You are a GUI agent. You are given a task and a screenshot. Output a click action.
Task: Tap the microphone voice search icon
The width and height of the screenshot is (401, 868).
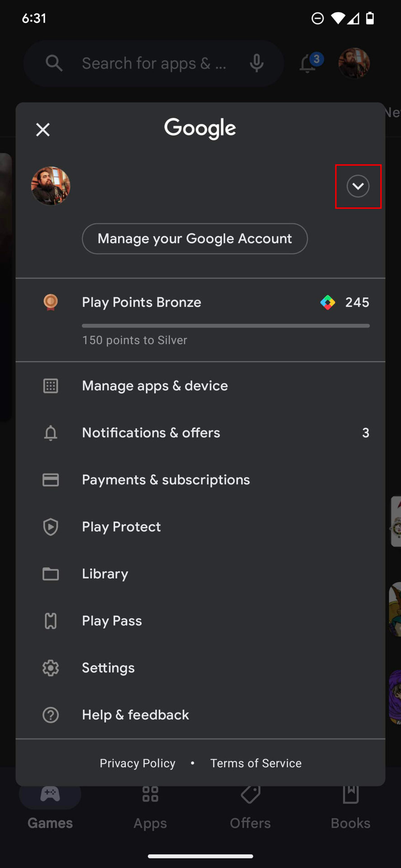click(x=256, y=63)
